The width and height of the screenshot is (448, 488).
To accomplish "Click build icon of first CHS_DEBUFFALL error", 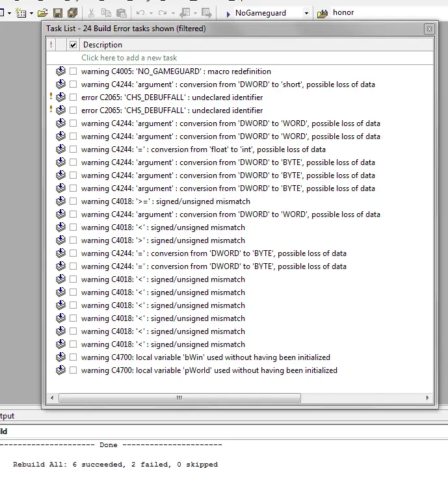I will [x=60, y=97].
